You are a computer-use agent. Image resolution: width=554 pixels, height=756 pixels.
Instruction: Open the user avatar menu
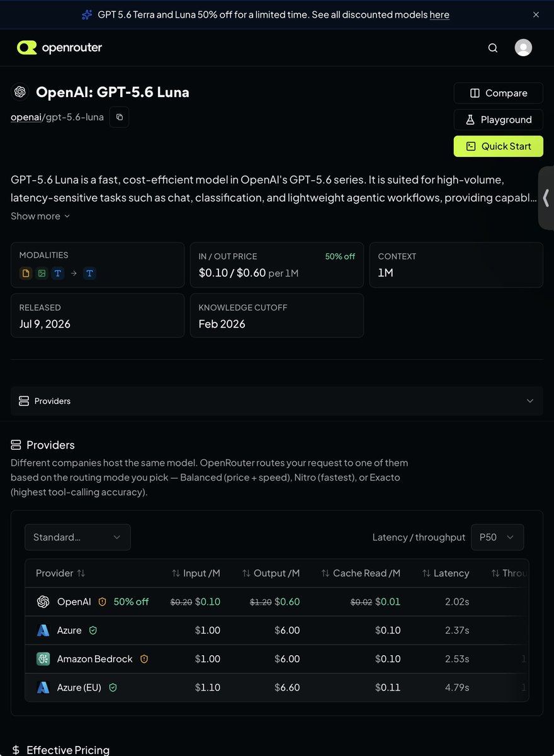[523, 47]
